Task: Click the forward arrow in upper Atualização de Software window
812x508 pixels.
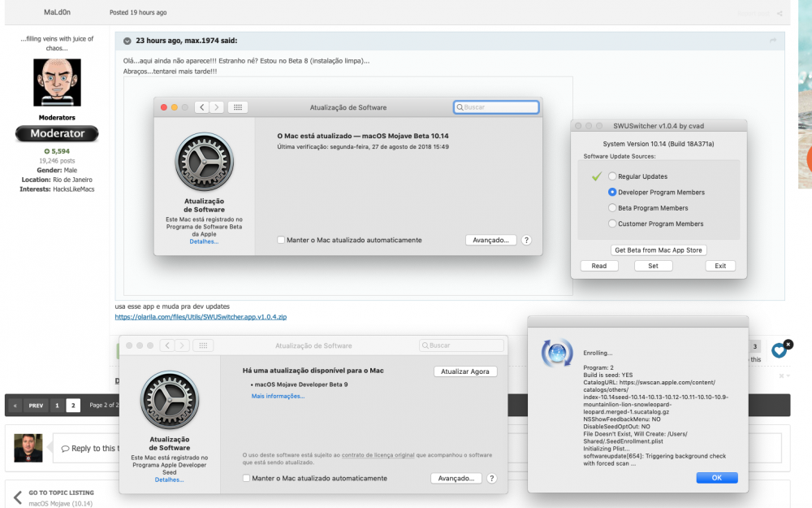Action: tap(217, 107)
